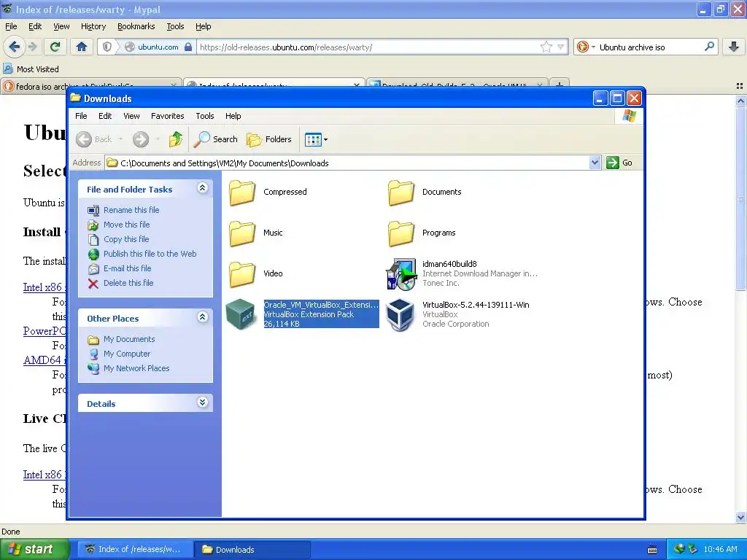747x560 pixels.
Task: Open My Network Places
Action: coord(136,368)
